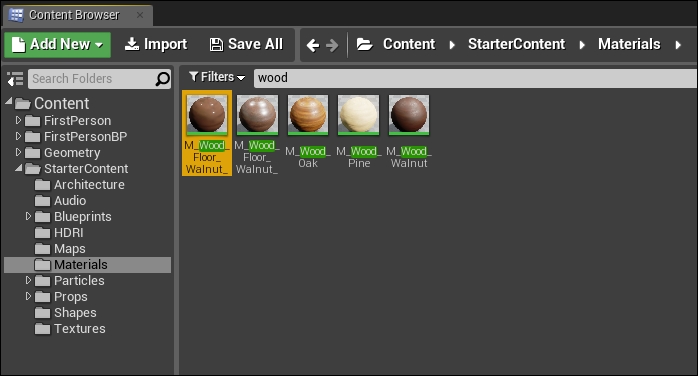This screenshot has width=698, height=376.
Task: Select the M_Wood_Pine material thumbnail
Action: point(358,115)
